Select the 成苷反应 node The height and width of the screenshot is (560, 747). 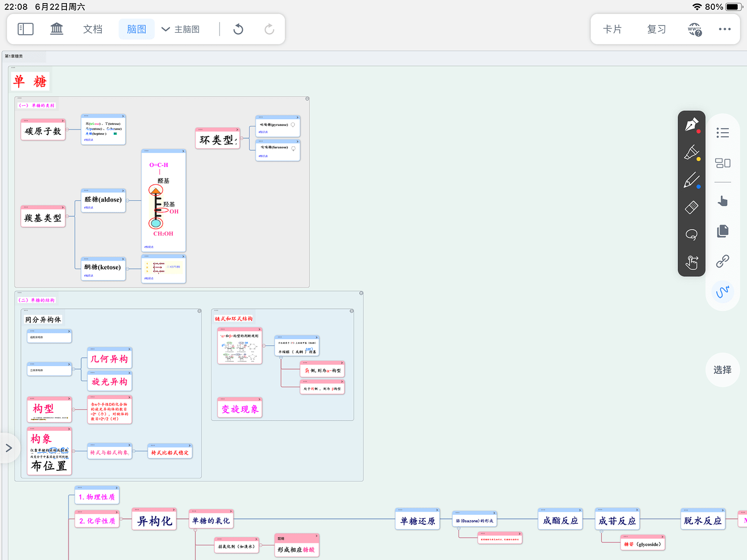pos(617,520)
